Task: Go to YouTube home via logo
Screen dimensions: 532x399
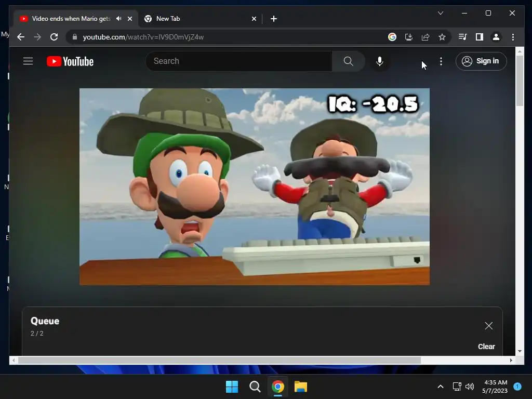Action: click(70, 61)
